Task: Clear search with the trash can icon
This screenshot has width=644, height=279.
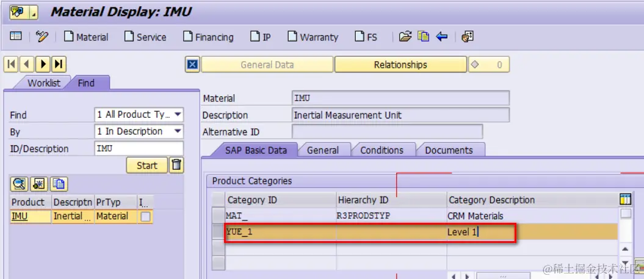Action: (176, 165)
